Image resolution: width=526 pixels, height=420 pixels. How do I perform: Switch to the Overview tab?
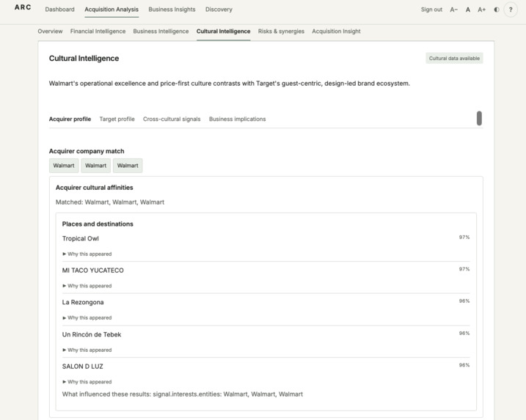[50, 32]
